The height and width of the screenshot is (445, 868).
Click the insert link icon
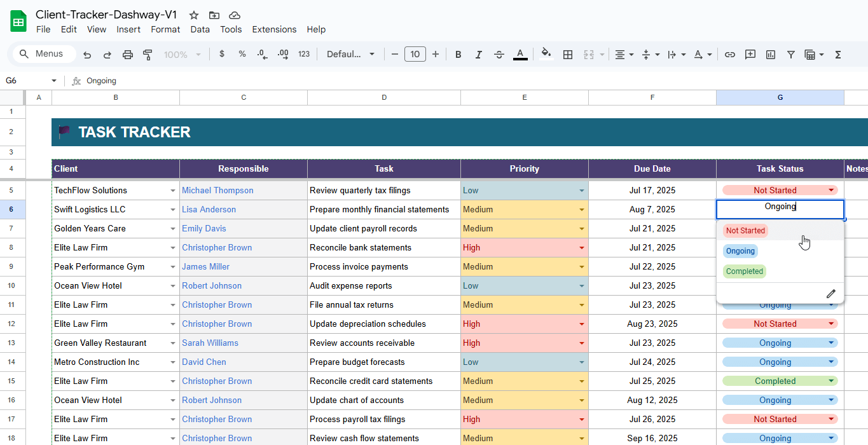(x=730, y=55)
